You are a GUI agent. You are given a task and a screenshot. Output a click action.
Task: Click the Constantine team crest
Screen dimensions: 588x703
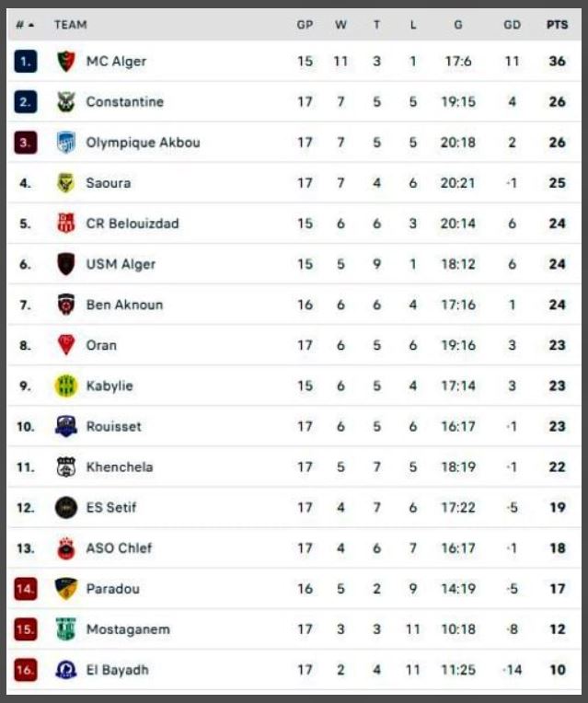(66, 102)
